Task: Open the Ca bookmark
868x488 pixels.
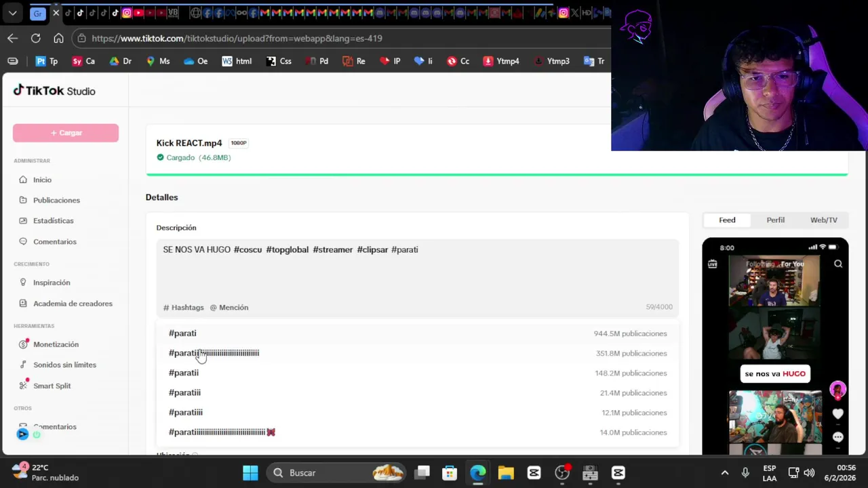Action: point(83,61)
